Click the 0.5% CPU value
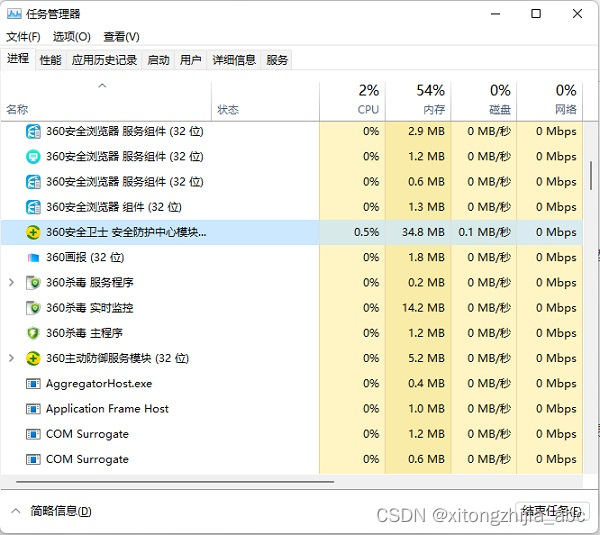This screenshot has width=600, height=535. [x=367, y=232]
